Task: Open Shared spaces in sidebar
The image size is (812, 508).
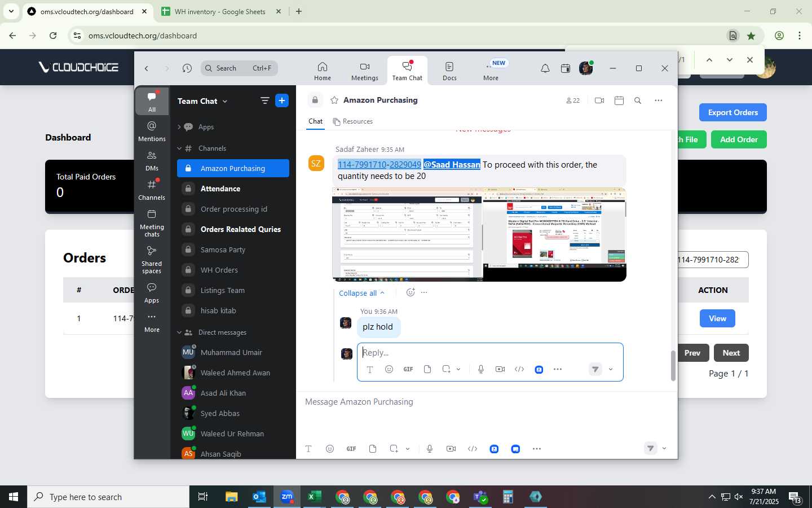Action: [x=152, y=260]
